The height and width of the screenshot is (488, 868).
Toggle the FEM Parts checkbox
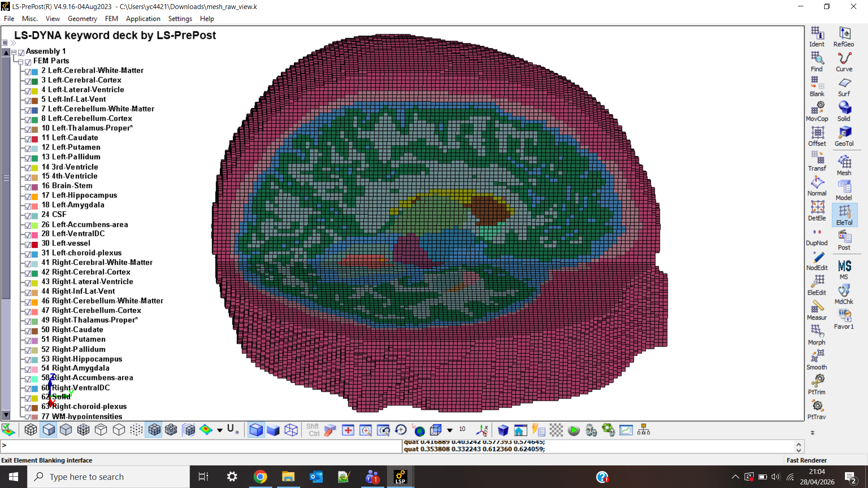tap(28, 62)
